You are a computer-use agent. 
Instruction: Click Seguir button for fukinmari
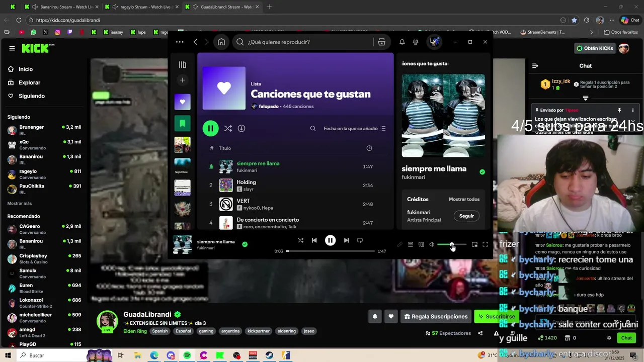click(466, 216)
